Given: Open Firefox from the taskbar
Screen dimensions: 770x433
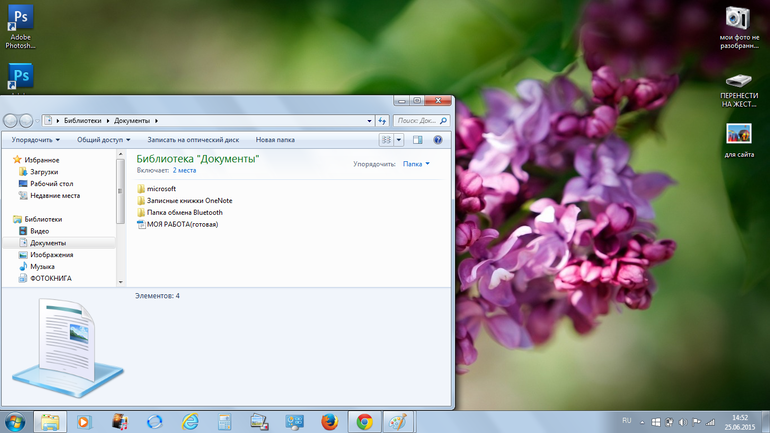Looking at the screenshot, I should (x=330, y=422).
